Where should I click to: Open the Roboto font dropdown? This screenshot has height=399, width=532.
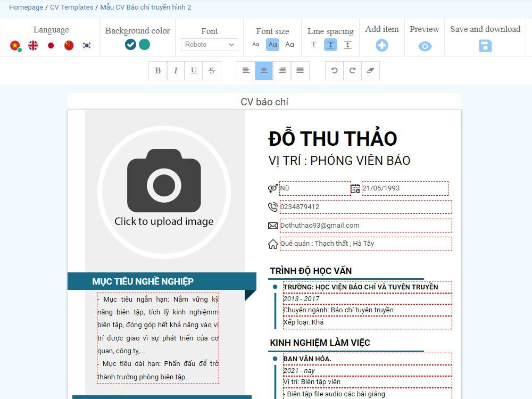209,45
